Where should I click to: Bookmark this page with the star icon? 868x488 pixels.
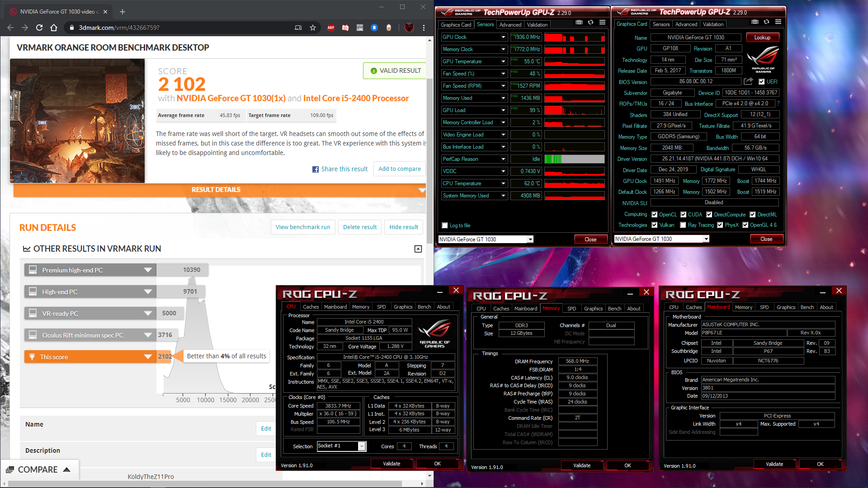(313, 28)
